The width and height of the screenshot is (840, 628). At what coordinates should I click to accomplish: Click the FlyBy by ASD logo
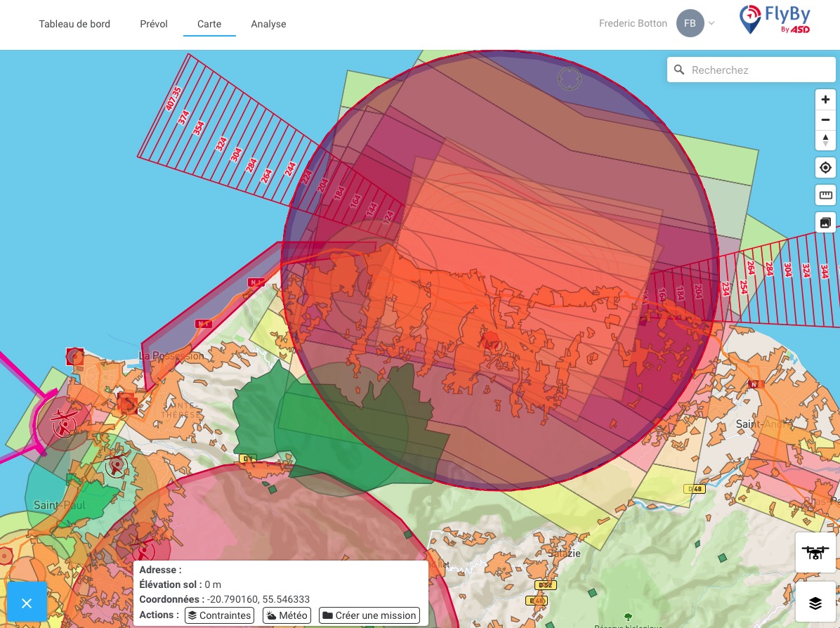[x=775, y=20]
